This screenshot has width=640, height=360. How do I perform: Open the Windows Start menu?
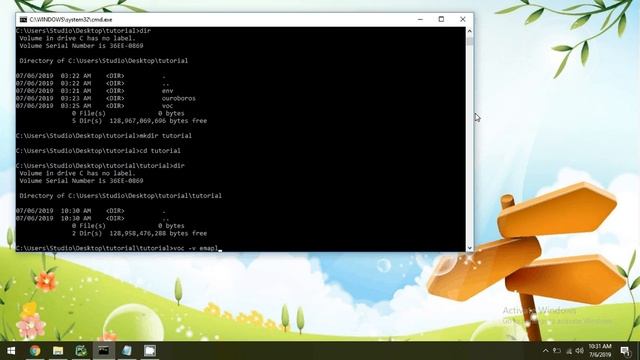tap(11, 351)
